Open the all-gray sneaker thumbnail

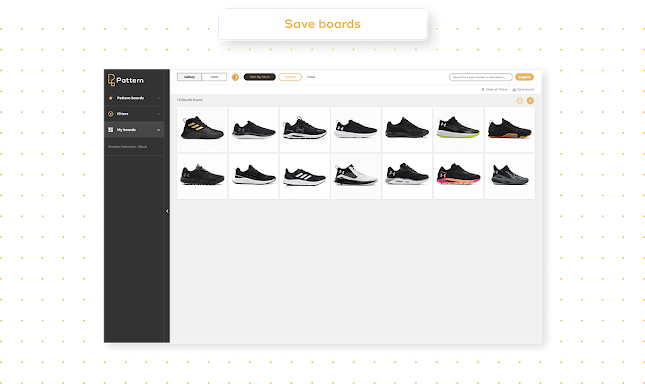510,176
